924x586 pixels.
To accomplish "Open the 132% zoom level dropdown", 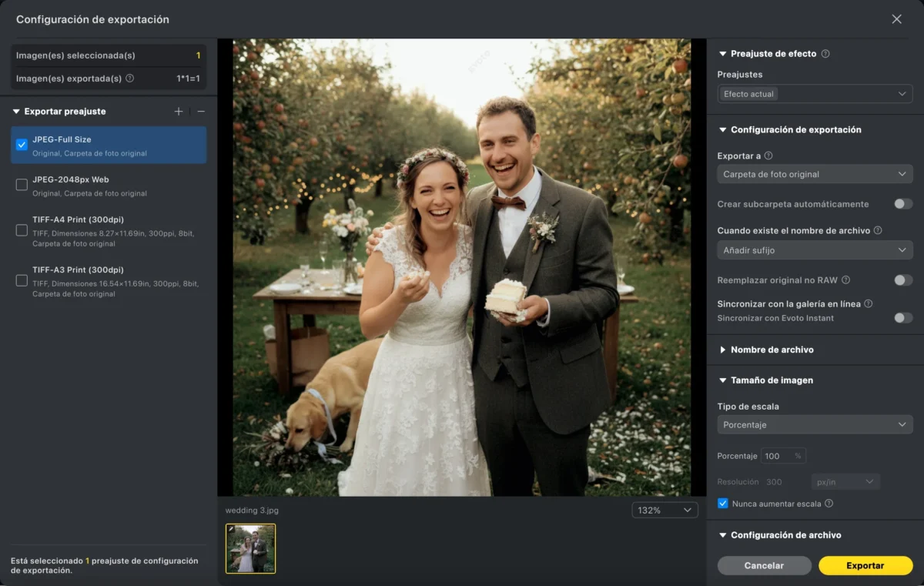I will [665, 510].
